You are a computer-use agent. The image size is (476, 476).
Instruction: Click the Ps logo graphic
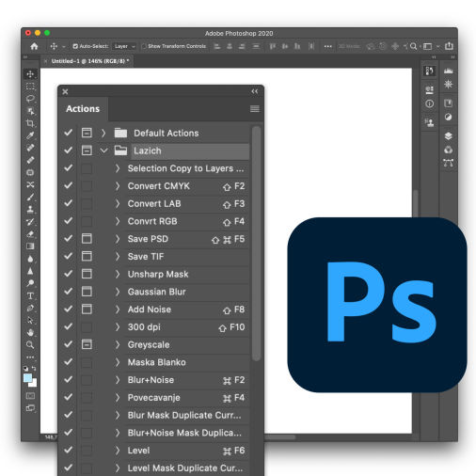[x=377, y=305]
